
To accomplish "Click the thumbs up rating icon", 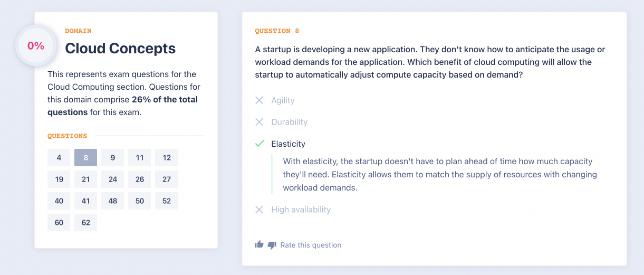I will 259,244.
